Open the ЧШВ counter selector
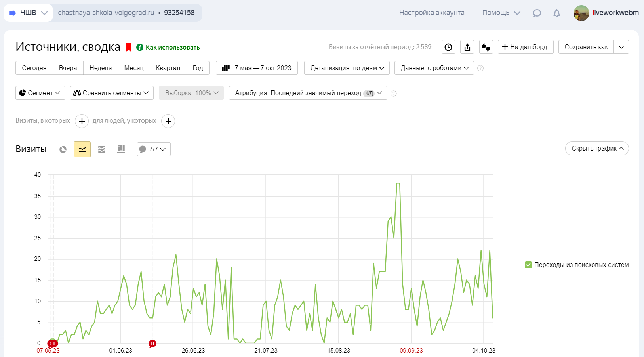The height and width of the screenshot is (357, 644). click(x=28, y=13)
